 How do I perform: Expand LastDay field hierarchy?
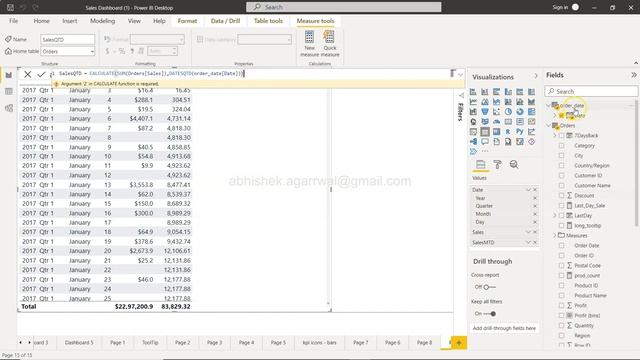(555, 216)
